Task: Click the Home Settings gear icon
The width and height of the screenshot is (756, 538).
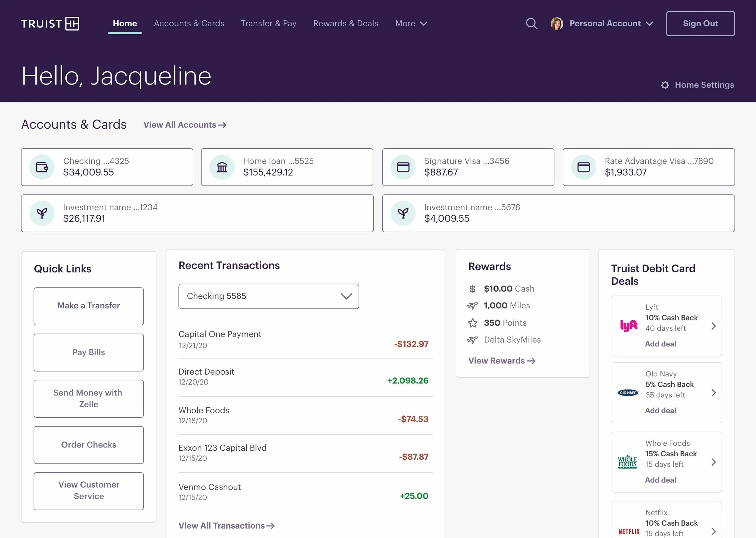Action: point(665,85)
